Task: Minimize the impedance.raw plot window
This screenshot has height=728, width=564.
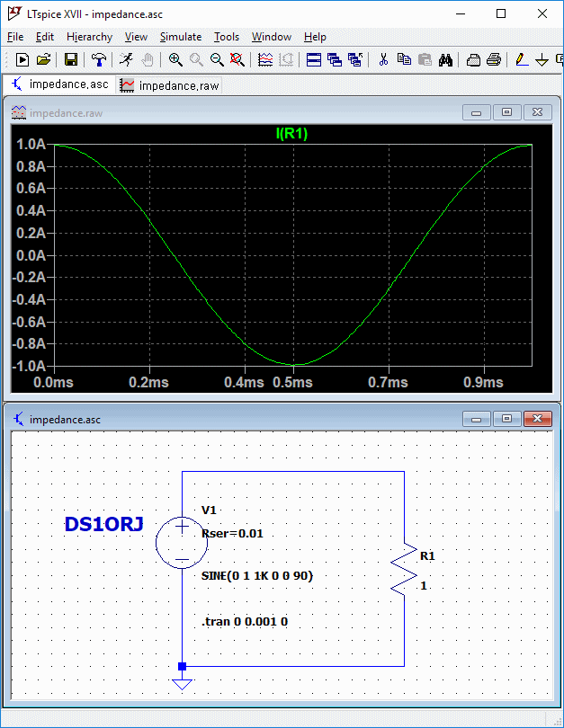Action: (x=476, y=113)
